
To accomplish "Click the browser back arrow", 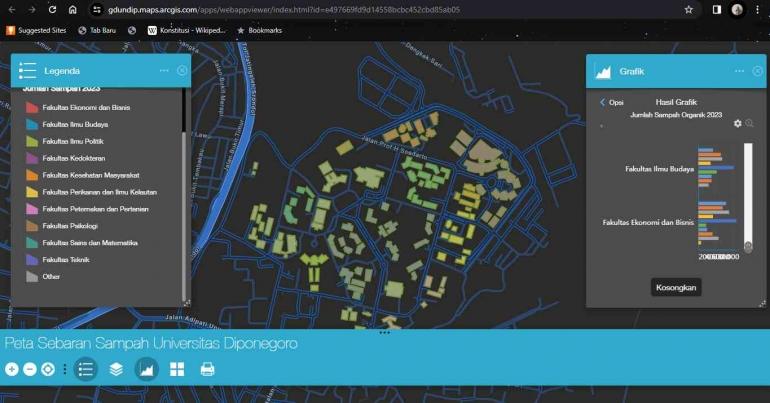I will pyautogui.click(x=12, y=9).
